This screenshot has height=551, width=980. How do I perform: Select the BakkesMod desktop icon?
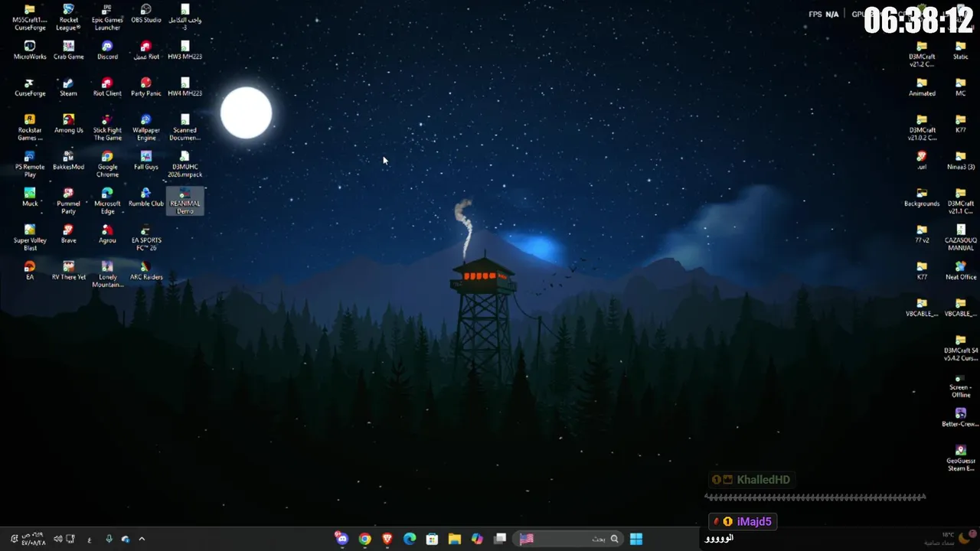[68, 161]
